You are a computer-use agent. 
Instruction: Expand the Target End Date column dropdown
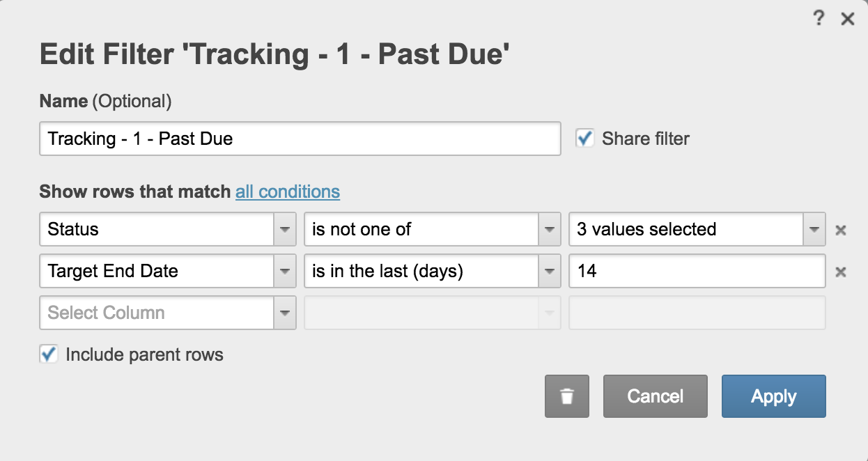point(285,271)
